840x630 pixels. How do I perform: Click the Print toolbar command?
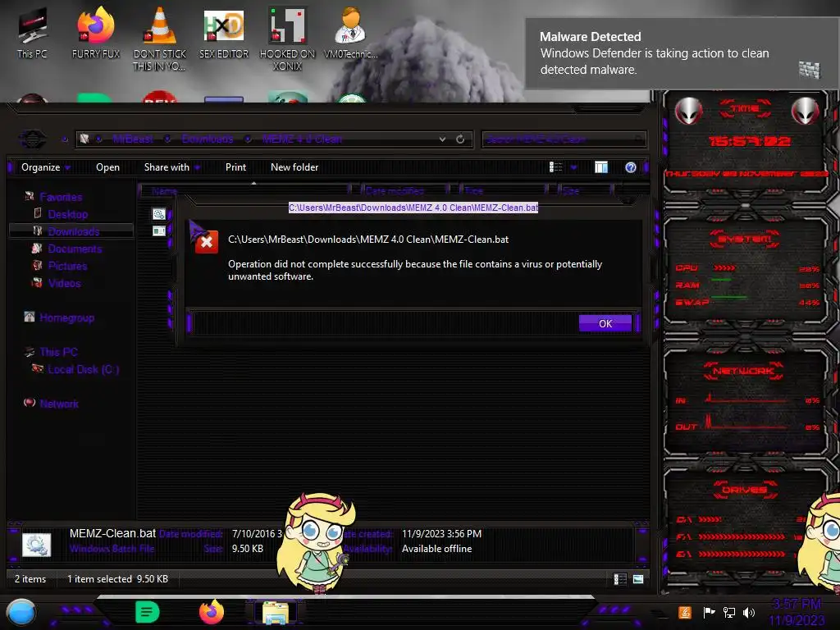(x=235, y=167)
